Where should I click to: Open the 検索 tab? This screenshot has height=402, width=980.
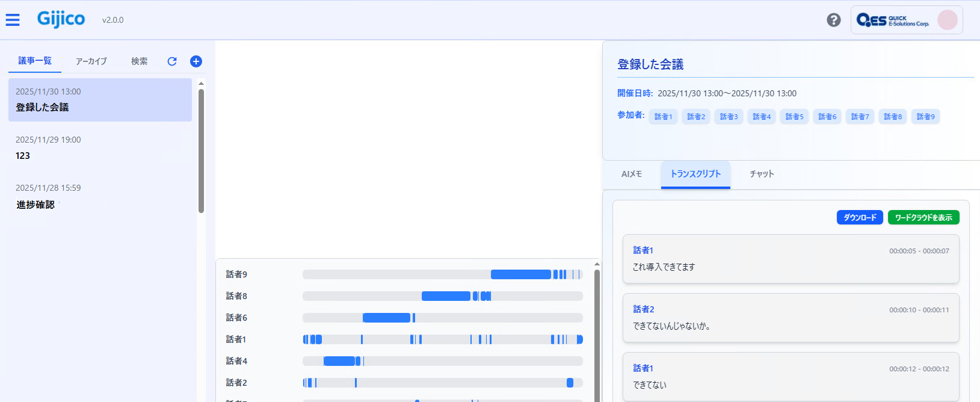click(x=140, y=61)
